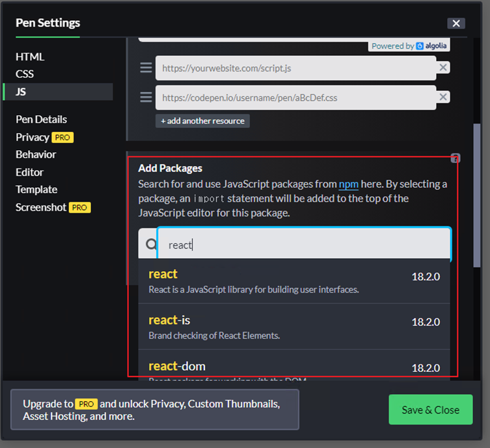Grab drag handle of aBcDef.css resource row

146,97
